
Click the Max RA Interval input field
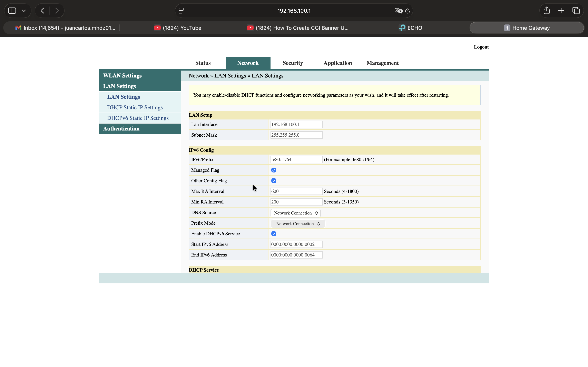coord(296,191)
